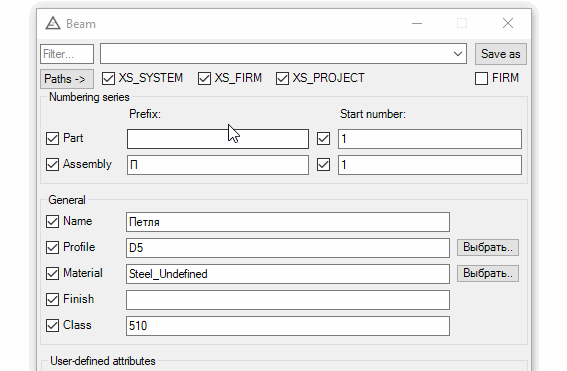Minimize the Beam dialog window
This screenshot has height=371, width=567.
(417, 24)
